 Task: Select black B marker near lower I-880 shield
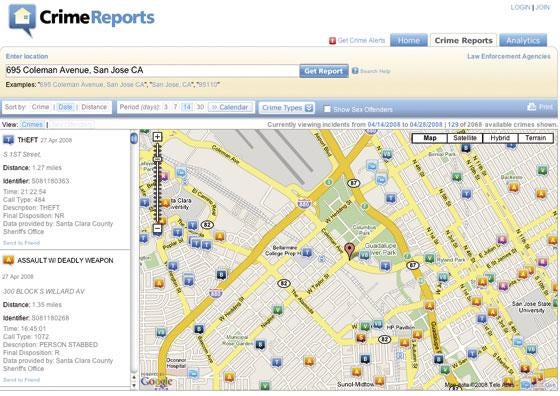point(221,274)
